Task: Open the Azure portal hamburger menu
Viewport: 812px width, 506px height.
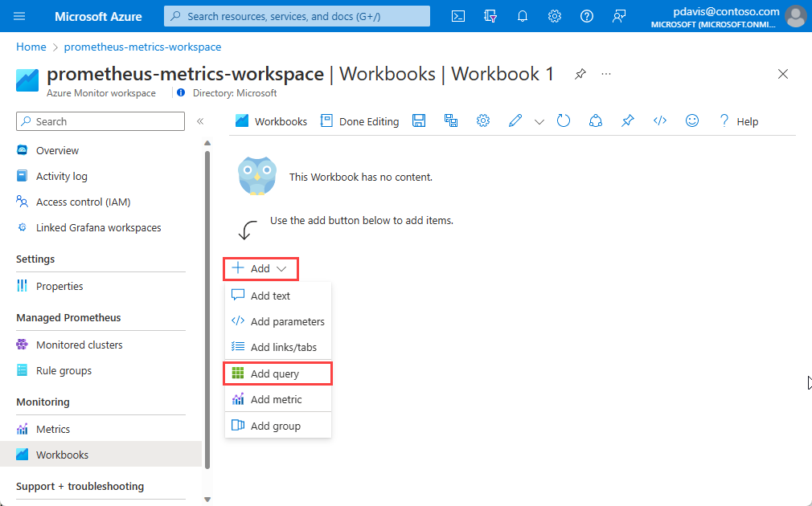Action: coord(19,16)
